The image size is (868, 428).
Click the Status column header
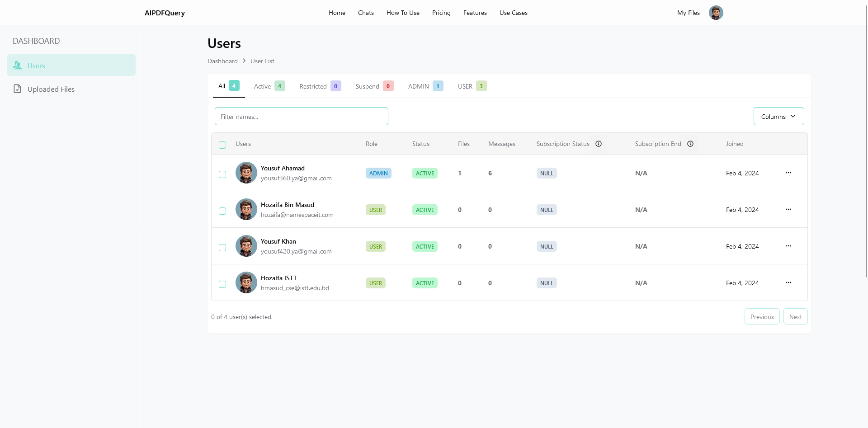coord(421,144)
